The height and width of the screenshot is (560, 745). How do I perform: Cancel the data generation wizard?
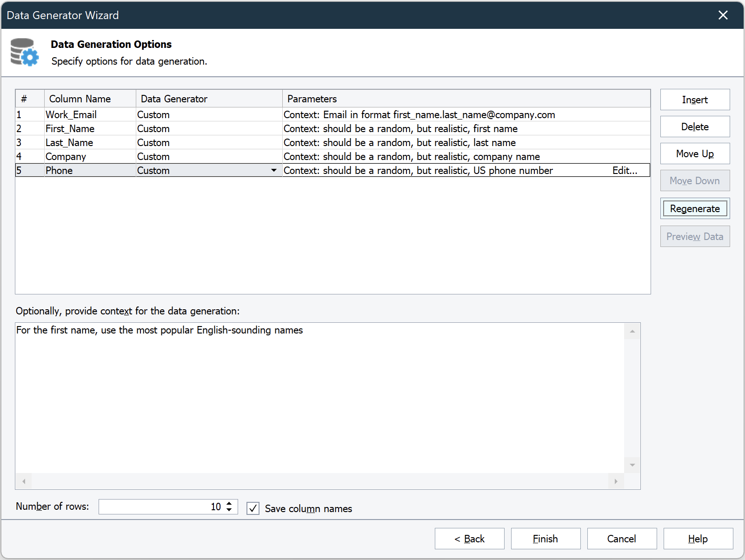click(x=622, y=539)
